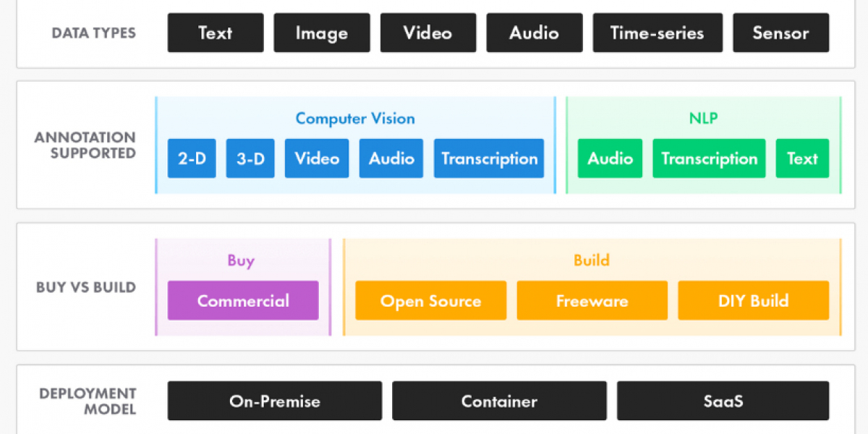Select the blue Transcription box
The height and width of the screenshot is (434, 868).
(x=489, y=158)
